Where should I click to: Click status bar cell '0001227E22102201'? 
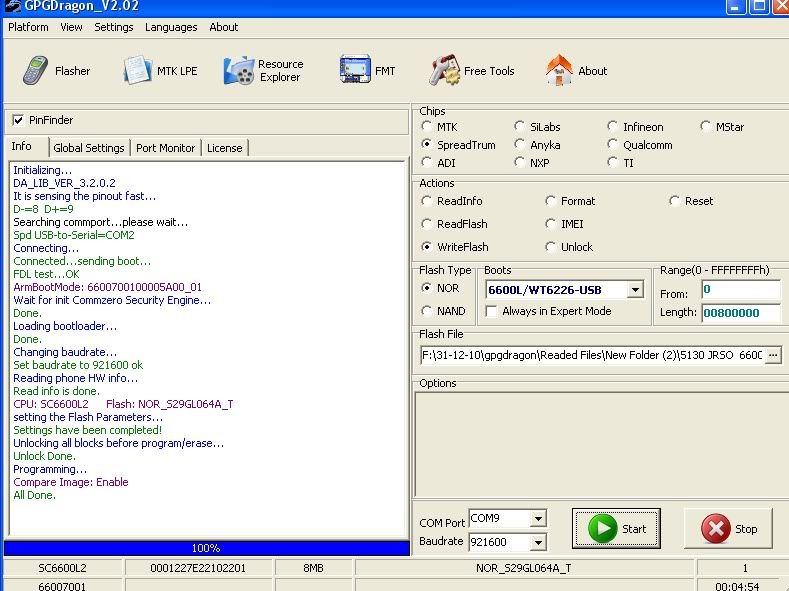tap(198, 568)
